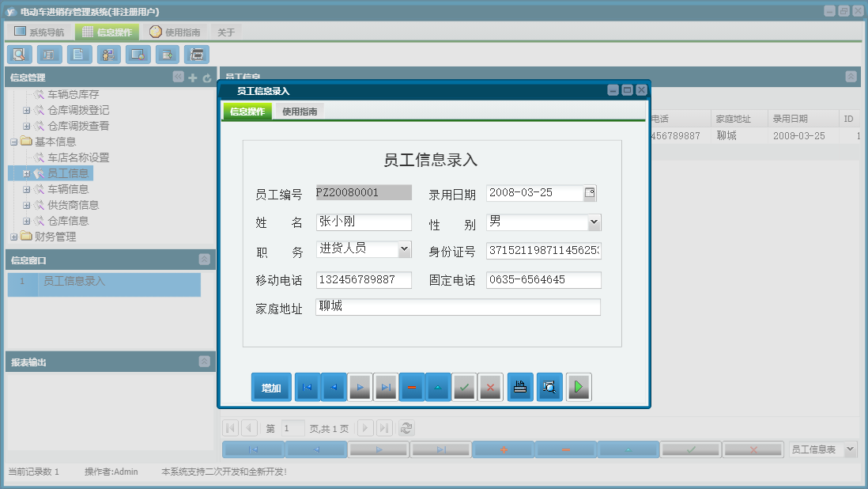Go to first record in the 员工信息录入 dialog
The height and width of the screenshot is (489, 868).
tap(308, 387)
